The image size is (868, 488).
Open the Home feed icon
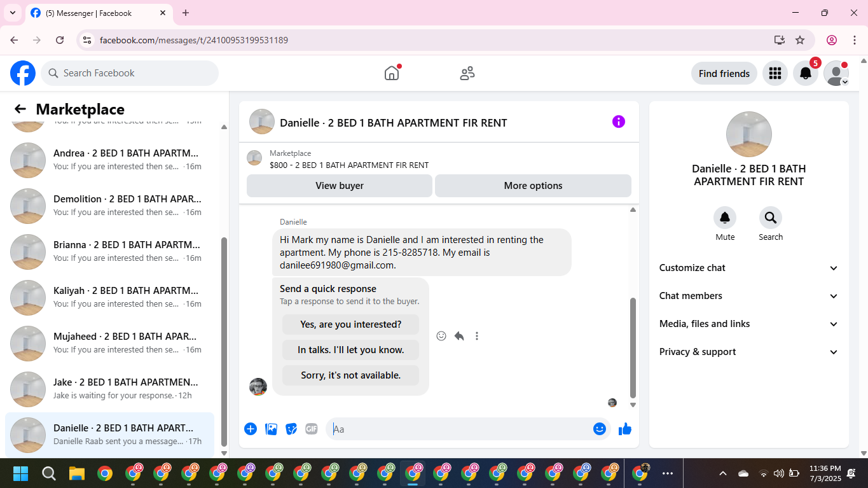click(x=392, y=73)
